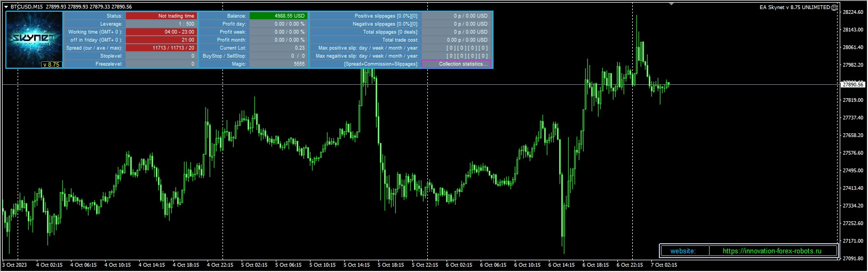Click the 28224.60 price scale label
Image resolution: width=868 pixels, height=272 pixels.
pyautogui.click(x=853, y=12)
